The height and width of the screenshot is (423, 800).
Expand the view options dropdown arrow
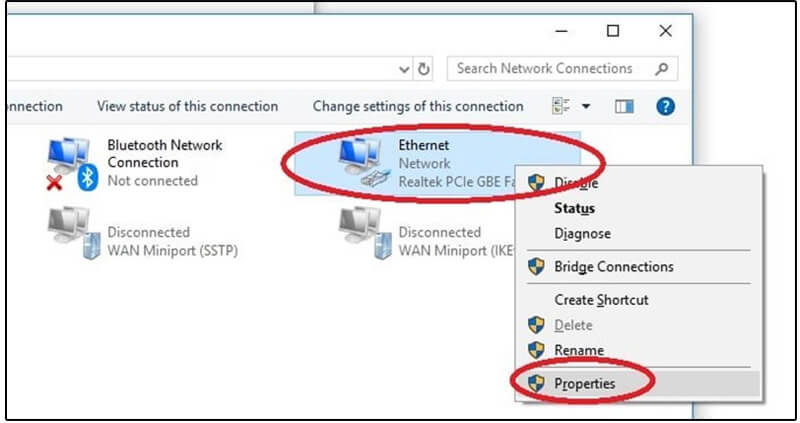pyautogui.click(x=586, y=107)
